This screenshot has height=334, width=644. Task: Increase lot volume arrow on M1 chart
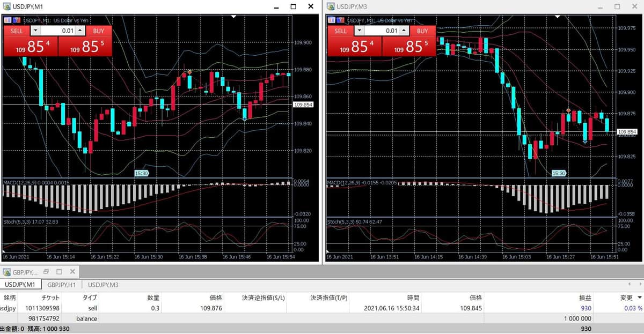(x=80, y=31)
